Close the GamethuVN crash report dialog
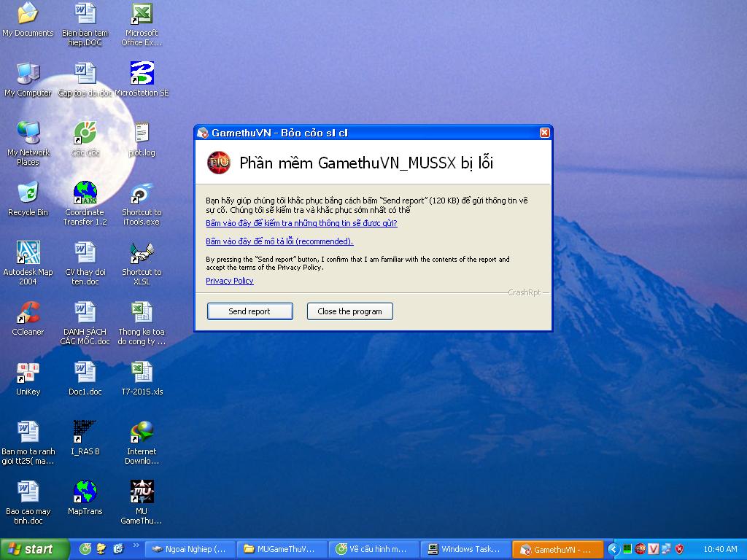Image resolution: width=747 pixels, height=560 pixels. [544, 133]
